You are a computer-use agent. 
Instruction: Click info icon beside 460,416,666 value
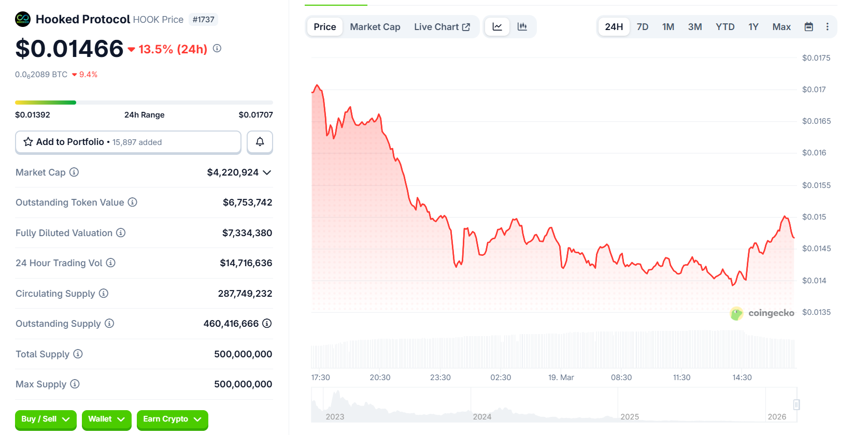[x=267, y=323]
